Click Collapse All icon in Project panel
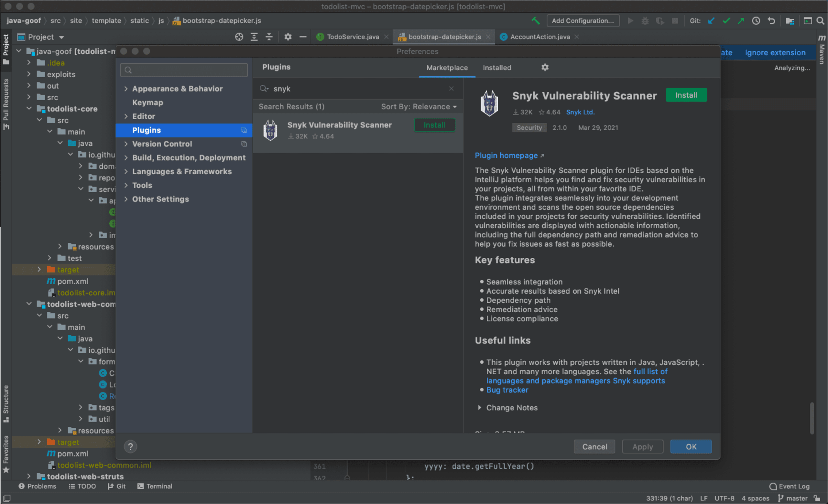This screenshot has height=504, width=828. pyautogui.click(x=269, y=37)
